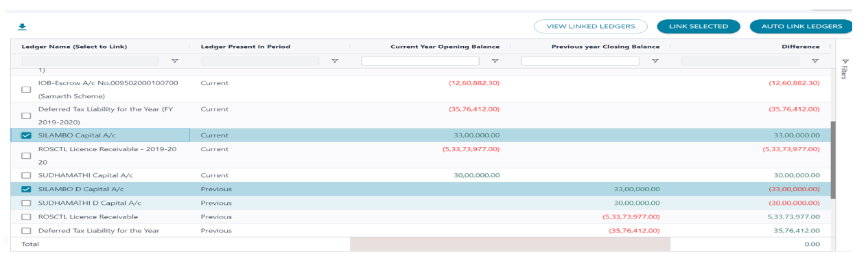
Task: Click IOB-Escrow A/c No.009502000100700 name
Action: tap(108, 83)
